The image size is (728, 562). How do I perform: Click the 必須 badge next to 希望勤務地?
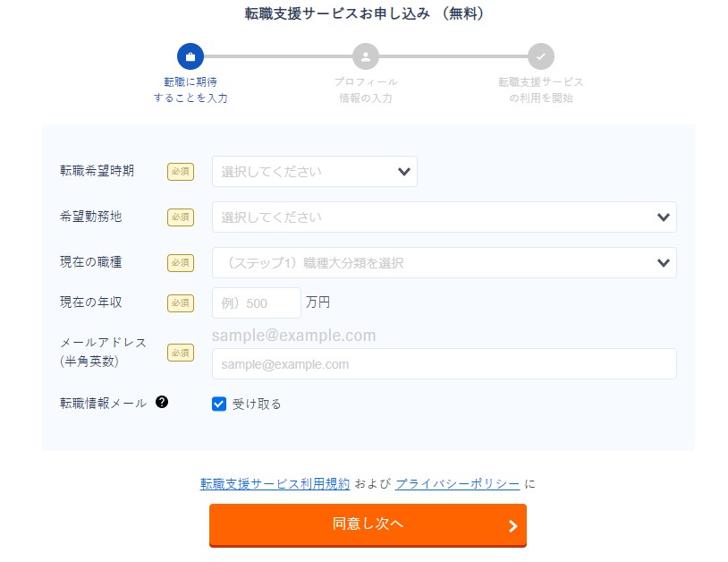click(181, 217)
